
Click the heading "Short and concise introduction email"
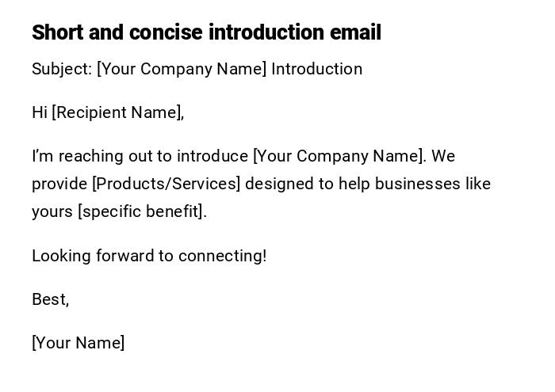[206, 32]
